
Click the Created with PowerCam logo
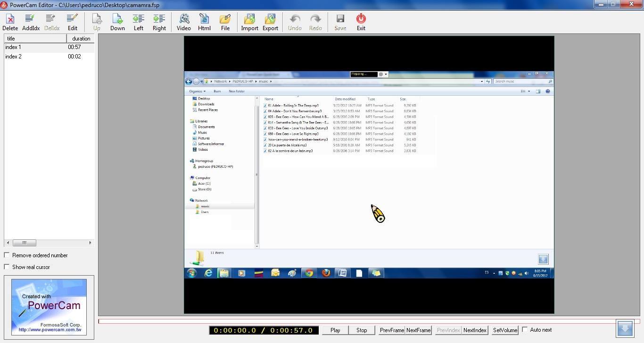(x=49, y=307)
